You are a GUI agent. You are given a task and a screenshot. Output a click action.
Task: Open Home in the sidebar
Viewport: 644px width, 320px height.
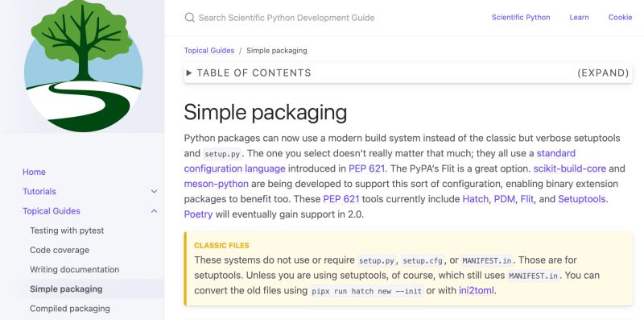click(x=34, y=172)
